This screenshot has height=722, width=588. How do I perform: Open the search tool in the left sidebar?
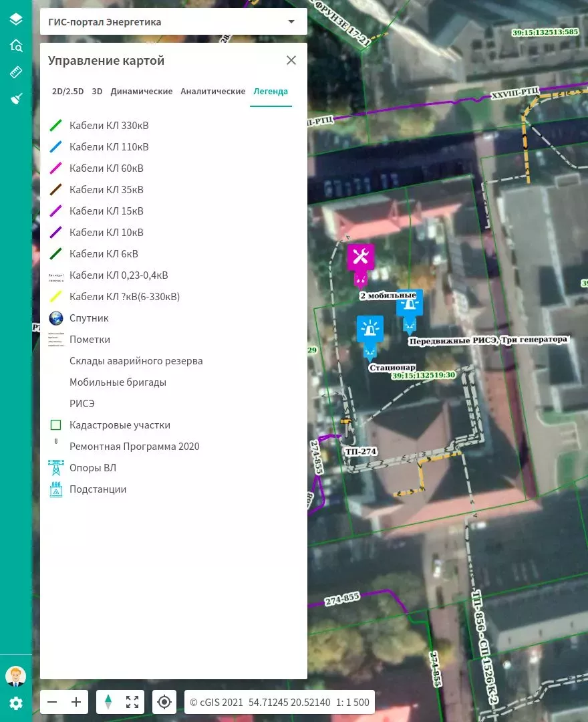tap(15, 45)
